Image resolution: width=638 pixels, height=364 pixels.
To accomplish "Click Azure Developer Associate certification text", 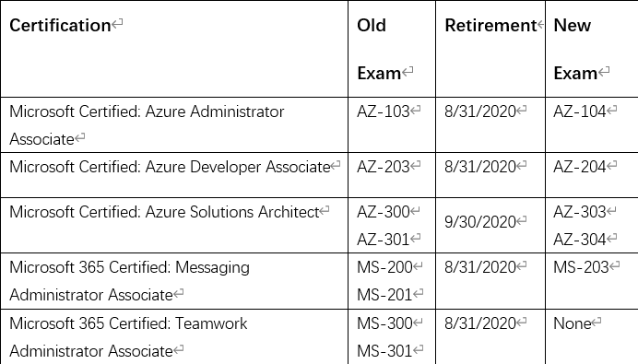I will coord(170,167).
